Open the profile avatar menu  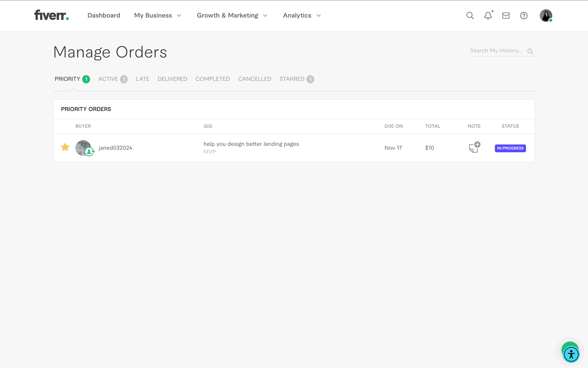(x=546, y=16)
